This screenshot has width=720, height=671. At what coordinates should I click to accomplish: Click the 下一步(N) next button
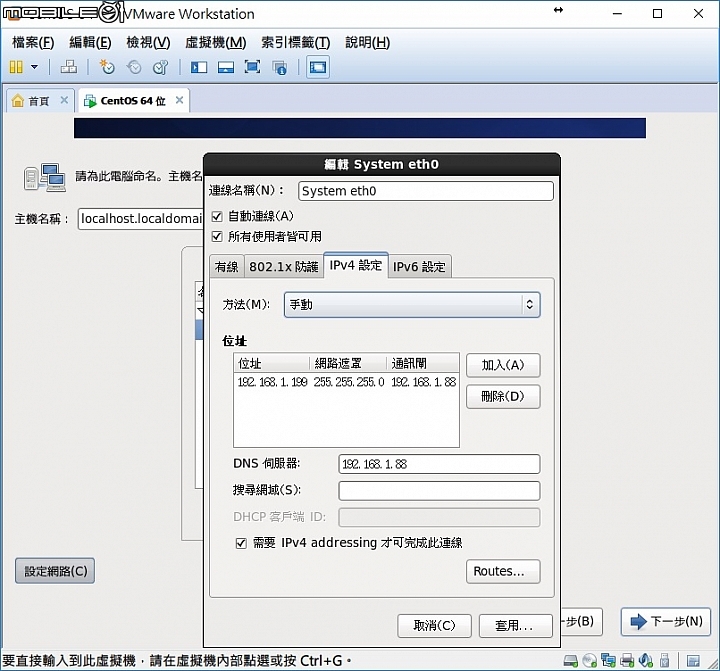666,622
